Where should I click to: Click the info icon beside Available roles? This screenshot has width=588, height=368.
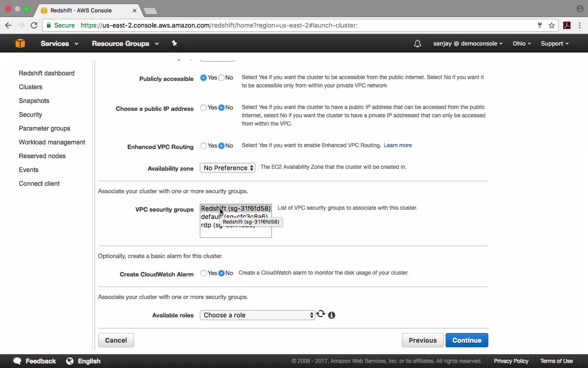(x=332, y=315)
